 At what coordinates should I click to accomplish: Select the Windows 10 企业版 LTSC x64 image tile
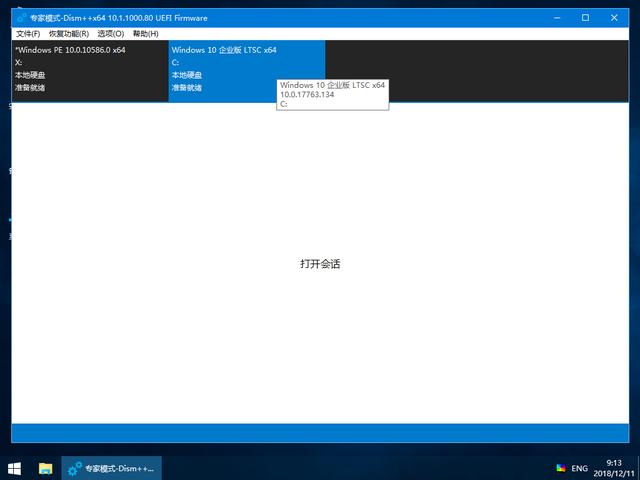tap(247, 71)
